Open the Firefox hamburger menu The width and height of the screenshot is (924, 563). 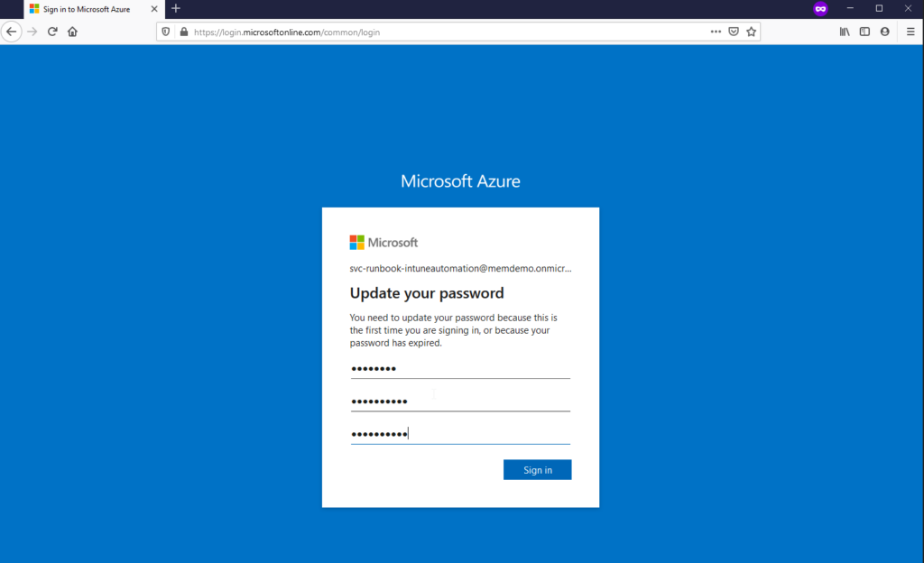click(910, 32)
